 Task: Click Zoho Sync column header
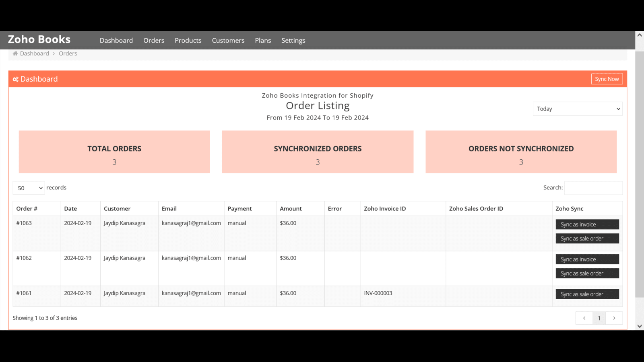587,209
